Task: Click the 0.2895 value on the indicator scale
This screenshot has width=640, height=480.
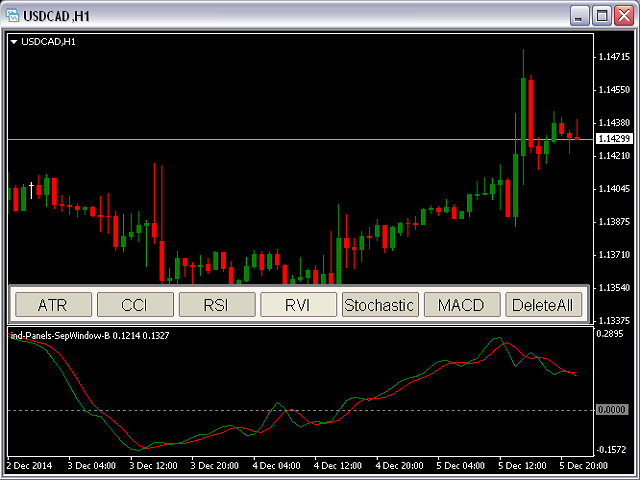Action: [609, 334]
